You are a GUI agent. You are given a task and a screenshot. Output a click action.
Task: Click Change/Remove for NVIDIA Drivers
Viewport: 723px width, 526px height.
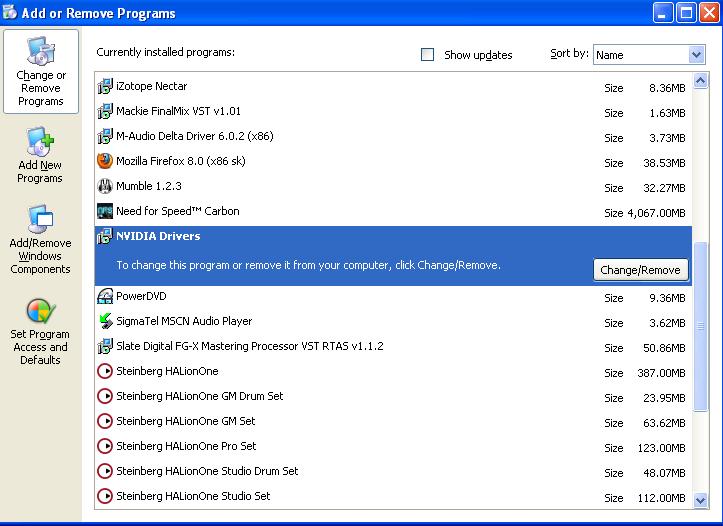pyautogui.click(x=640, y=270)
